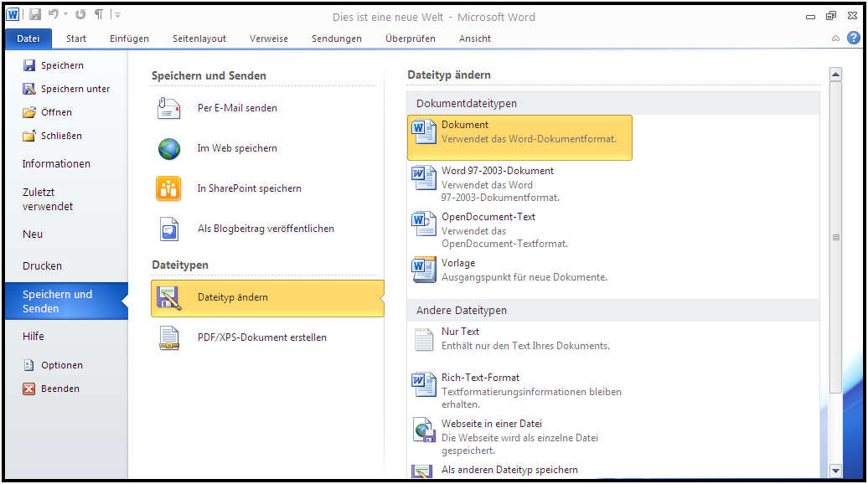Click the Word 97-2003-Dokument title text
Screen dimensions: 868x484
[x=498, y=171]
